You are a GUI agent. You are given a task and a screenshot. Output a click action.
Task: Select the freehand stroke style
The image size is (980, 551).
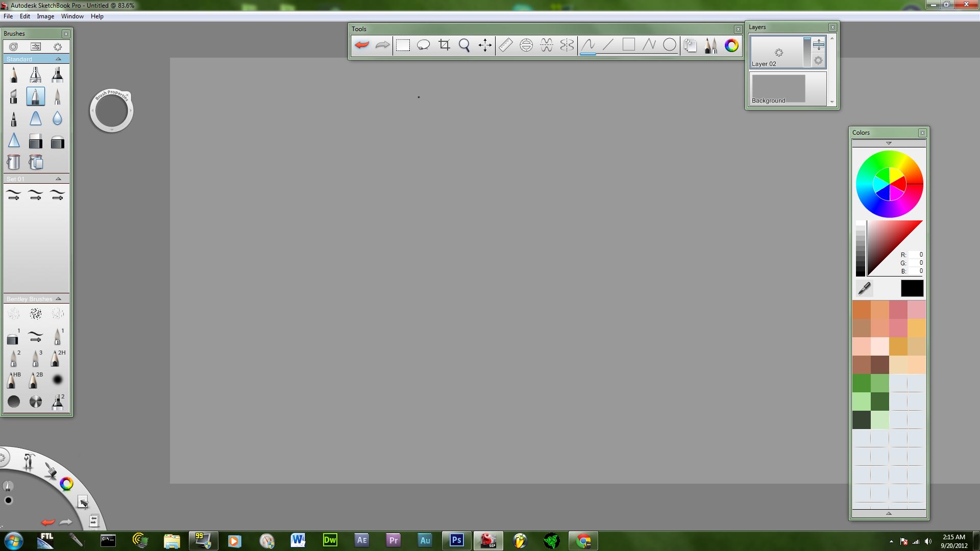pos(588,45)
